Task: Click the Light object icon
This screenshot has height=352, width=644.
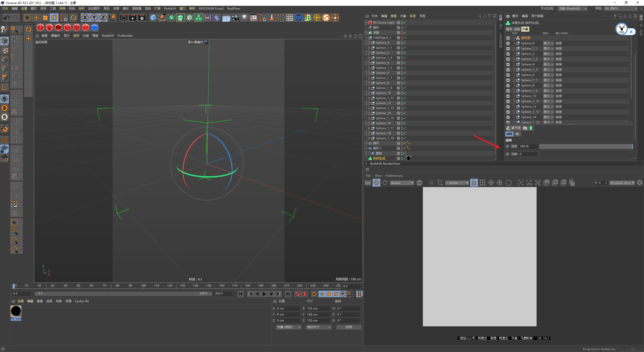Action: [x=244, y=18]
